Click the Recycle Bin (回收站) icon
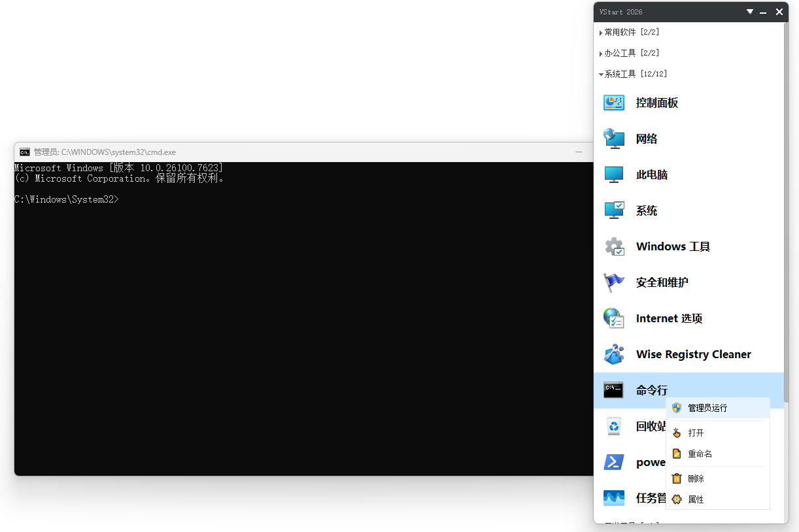Screen dimensions: 799x532 click(614, 426)
